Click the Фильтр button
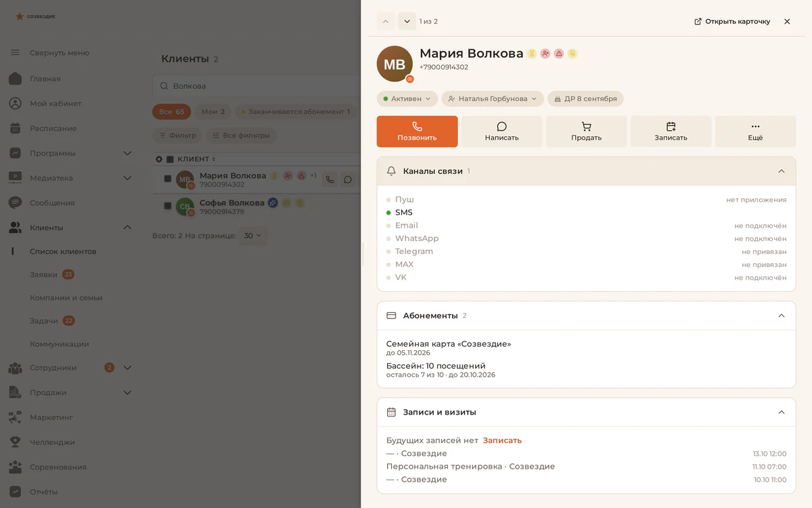 coord(177,135)
